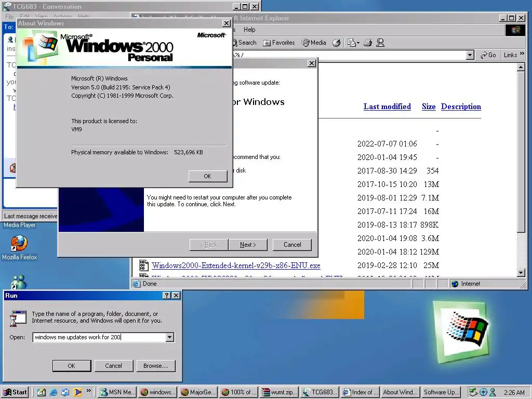
Task: Open the Help menu in Internet Explorer
Action: (x=249, y=30)
